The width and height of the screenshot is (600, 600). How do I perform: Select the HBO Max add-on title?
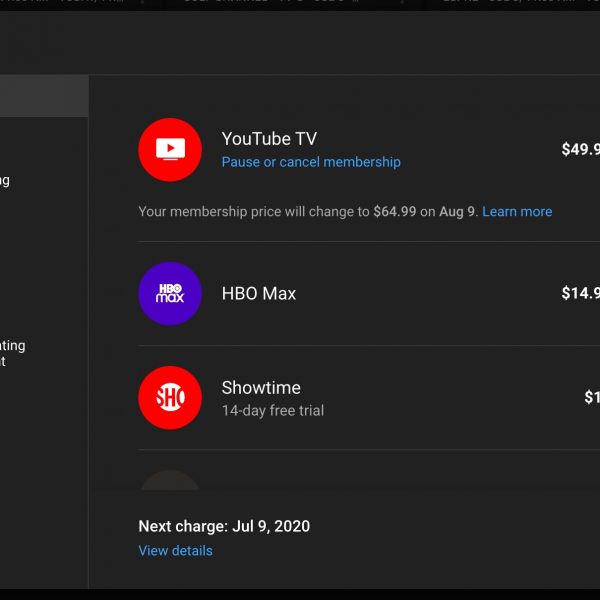259,293
